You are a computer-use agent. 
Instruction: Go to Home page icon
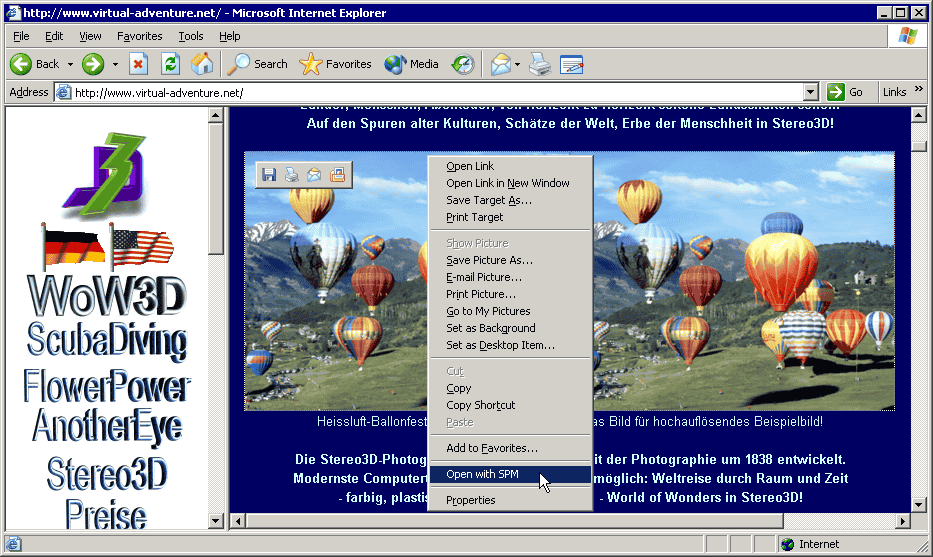[x=202, y=64]
